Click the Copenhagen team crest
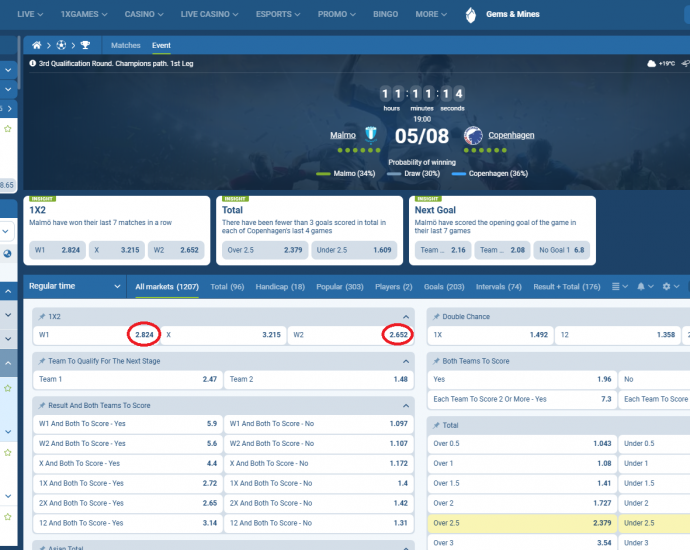This screenshot has height=550, width=690. [473, 136]
